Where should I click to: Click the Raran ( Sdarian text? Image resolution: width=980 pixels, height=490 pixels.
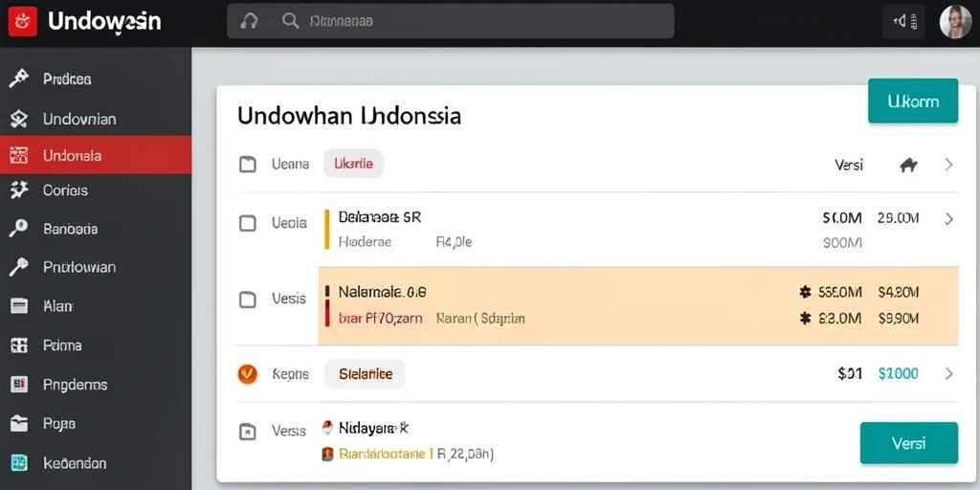click(480, 319)
